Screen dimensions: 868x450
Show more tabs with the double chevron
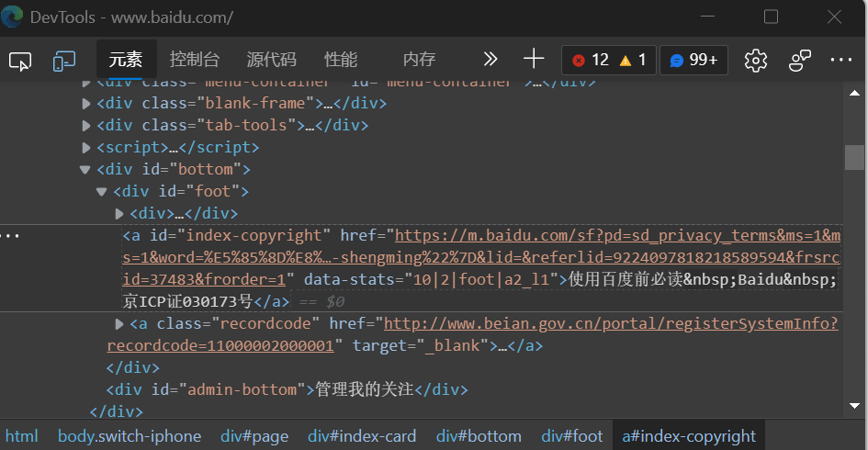click(490, 59)
